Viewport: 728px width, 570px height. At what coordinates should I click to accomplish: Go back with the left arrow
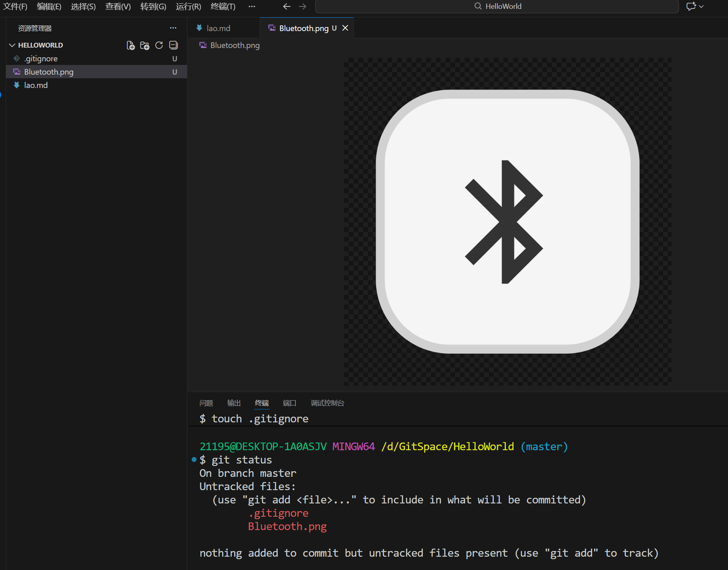tap(287, 6)
